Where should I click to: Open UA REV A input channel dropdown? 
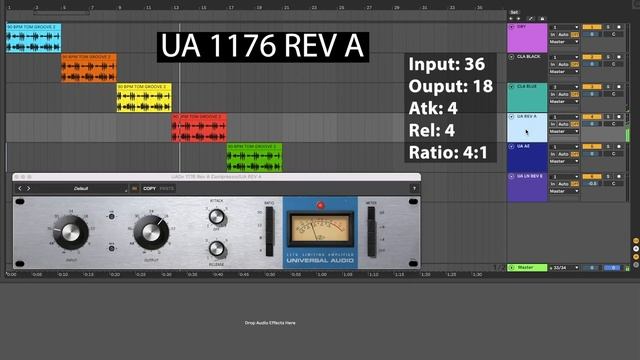pyautogui.click(x=564, y=117)
